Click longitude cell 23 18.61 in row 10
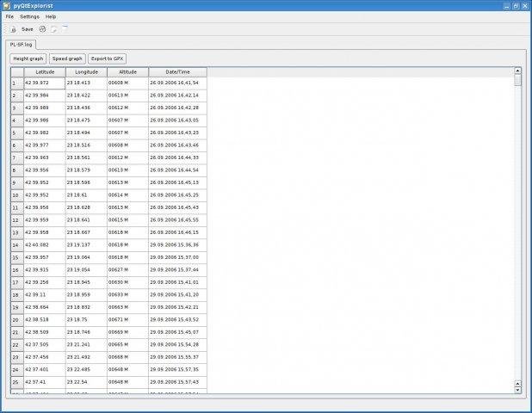 (x=87, y=195)
